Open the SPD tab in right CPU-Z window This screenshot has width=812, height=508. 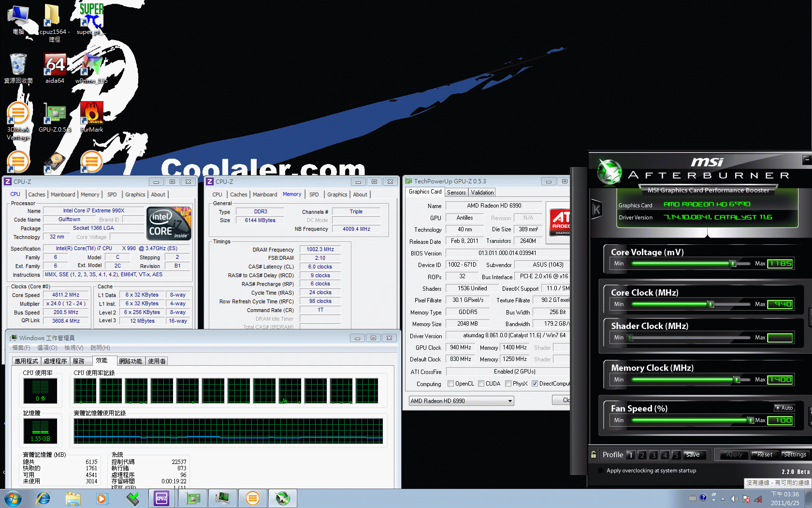point(314,194)
